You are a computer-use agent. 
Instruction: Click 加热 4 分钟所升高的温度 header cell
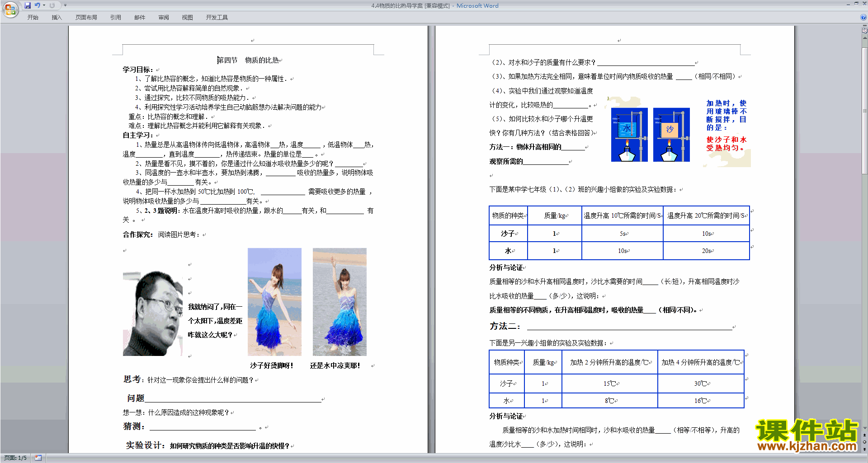pyautogui.click(x=701, y=362)
